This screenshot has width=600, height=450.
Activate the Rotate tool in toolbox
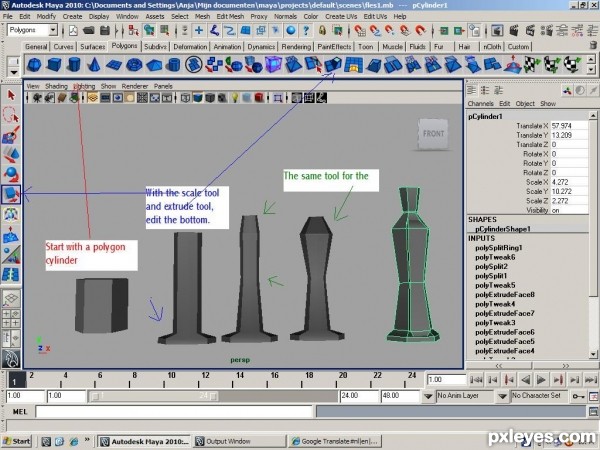pyautogui.click(x=11, y=174)
